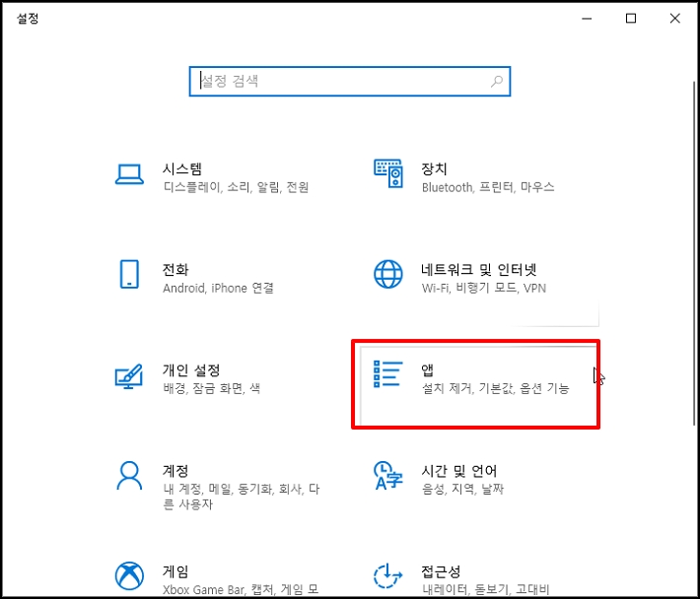Select the 개인 설정 heading

tap(191, 370)
